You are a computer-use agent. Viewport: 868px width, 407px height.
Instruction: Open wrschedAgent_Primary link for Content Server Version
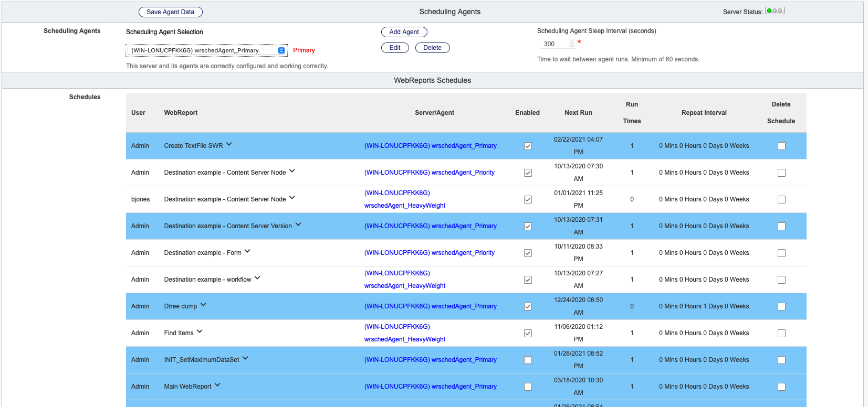[431, 226]
